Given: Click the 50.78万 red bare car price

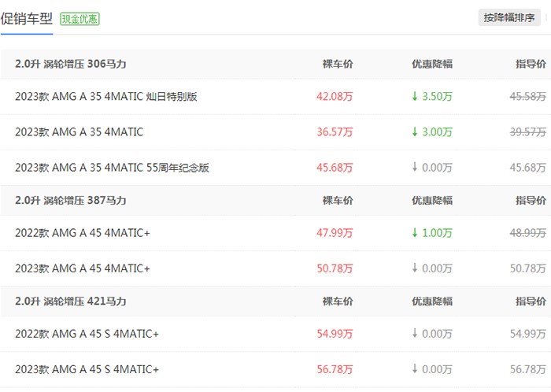Looking at the screenshot, I should [335, 268].
